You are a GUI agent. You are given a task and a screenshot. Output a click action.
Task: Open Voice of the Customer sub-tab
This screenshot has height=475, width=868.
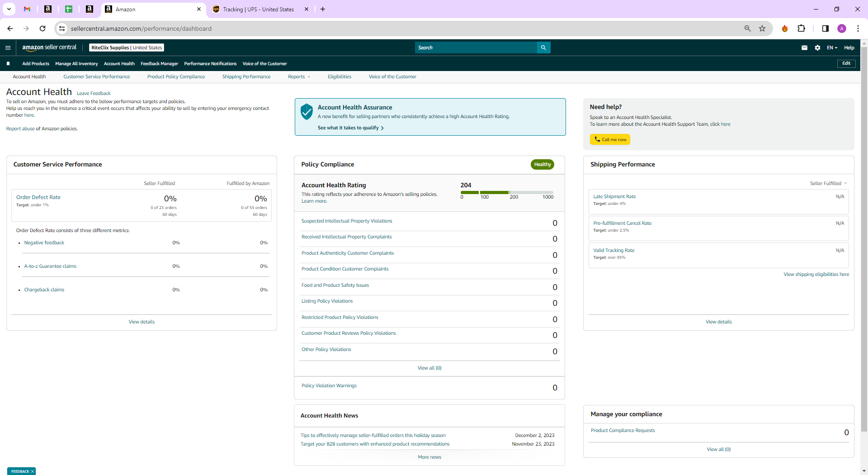392,76
